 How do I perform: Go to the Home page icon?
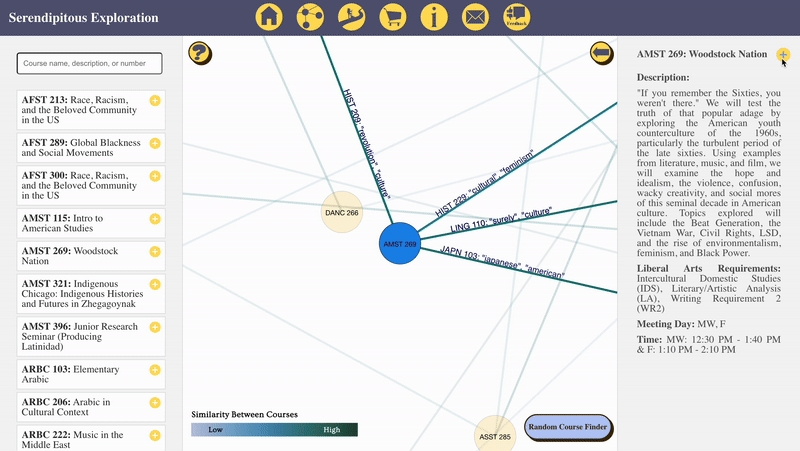click(x=269, y=17)
